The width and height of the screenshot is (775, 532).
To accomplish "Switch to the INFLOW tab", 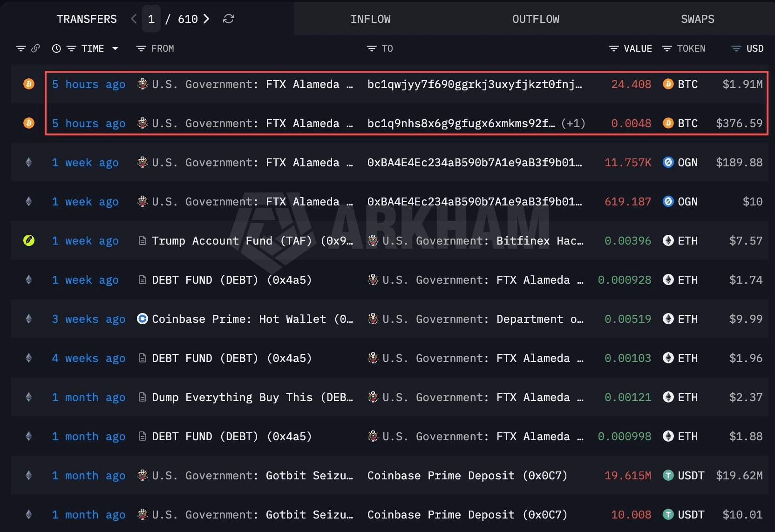I will pyautogui.click(x=371, y=19).
